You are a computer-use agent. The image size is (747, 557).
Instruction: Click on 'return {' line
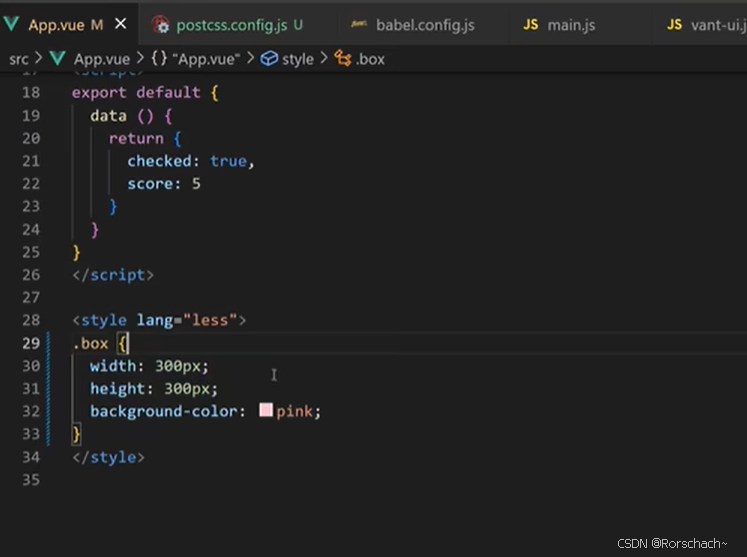coord(145,139)
